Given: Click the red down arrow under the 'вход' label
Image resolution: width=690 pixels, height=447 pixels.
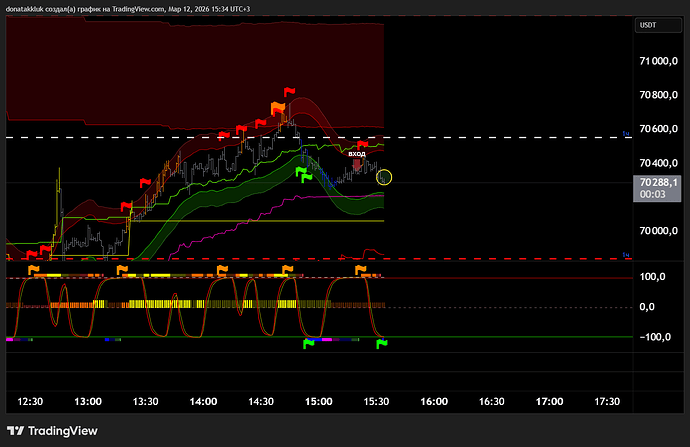Looking at the screenshot, I should pos(357,165).
